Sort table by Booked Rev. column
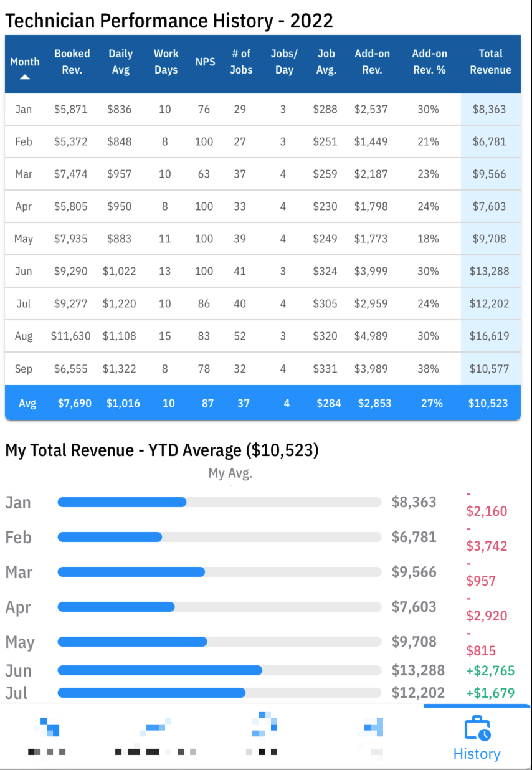The height and width of the screenshot is (770, 532). click(72, 62)
